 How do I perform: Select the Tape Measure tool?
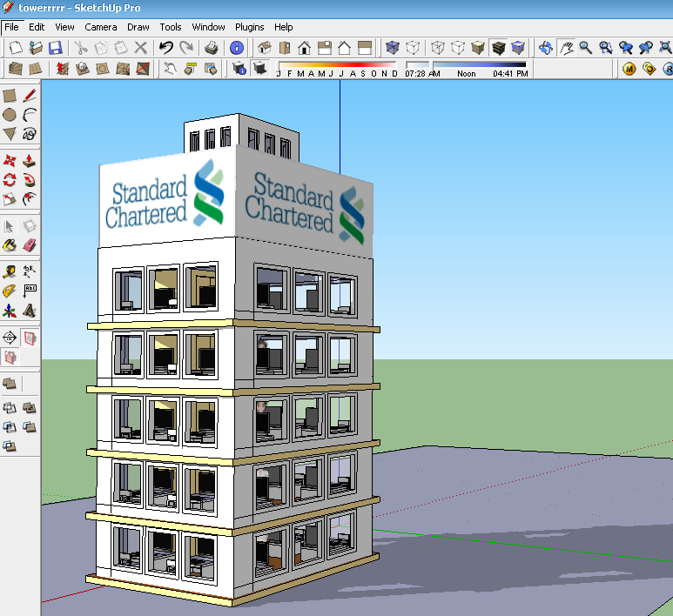tap(10, 271)
